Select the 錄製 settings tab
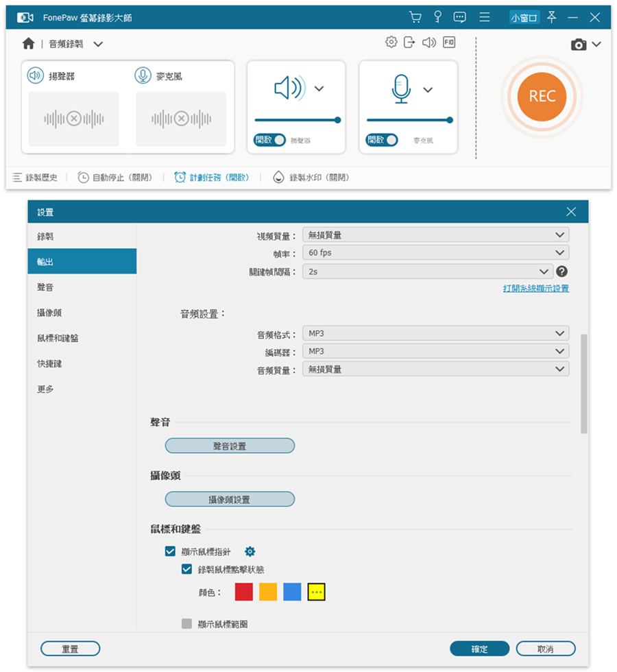 (82, 236)
